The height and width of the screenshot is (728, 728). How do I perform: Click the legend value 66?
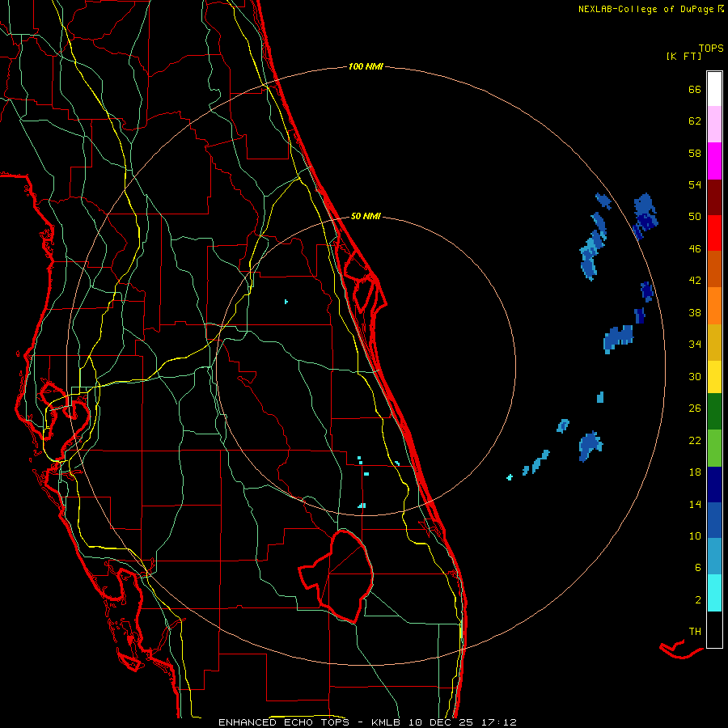tap(695, 89)
